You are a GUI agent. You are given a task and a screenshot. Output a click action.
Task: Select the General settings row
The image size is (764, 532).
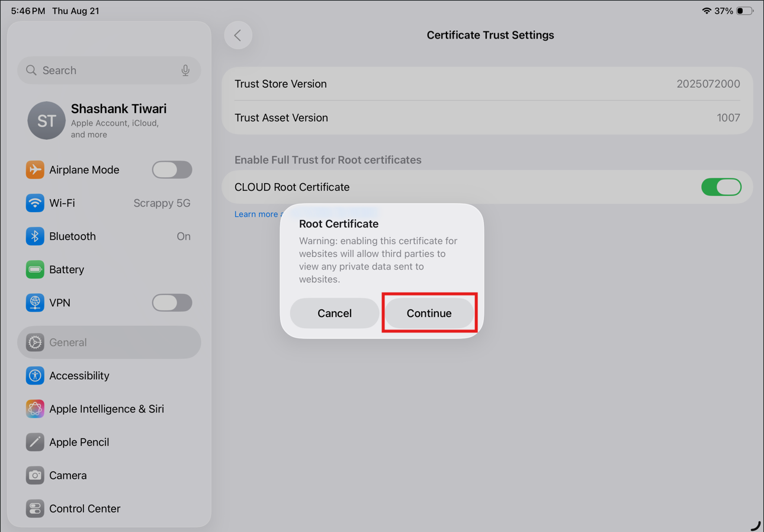click(109, 342)
